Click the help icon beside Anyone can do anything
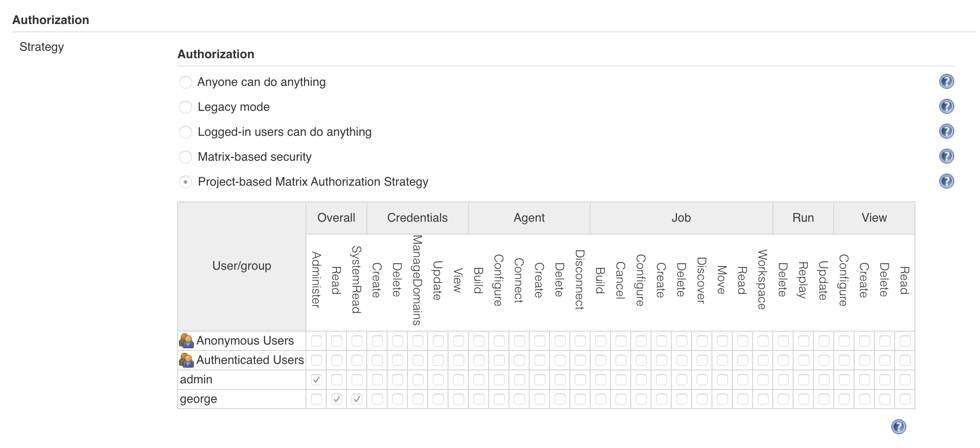The image size is (980, 448). click(x=946, y=81)
